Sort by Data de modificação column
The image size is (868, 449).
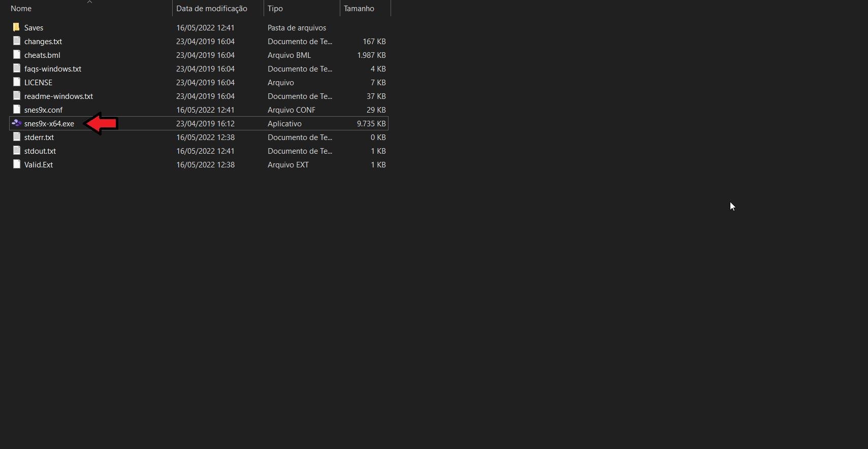pos(212,9)
